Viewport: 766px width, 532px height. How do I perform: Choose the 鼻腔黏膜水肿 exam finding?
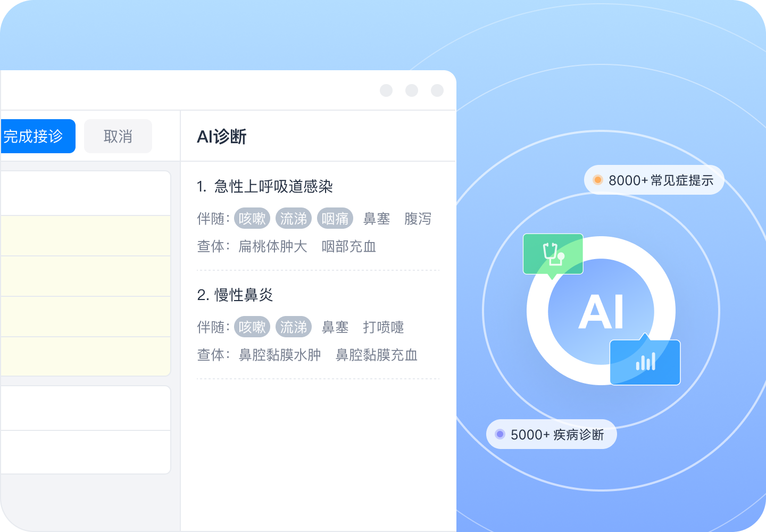(x=280, y=355)
